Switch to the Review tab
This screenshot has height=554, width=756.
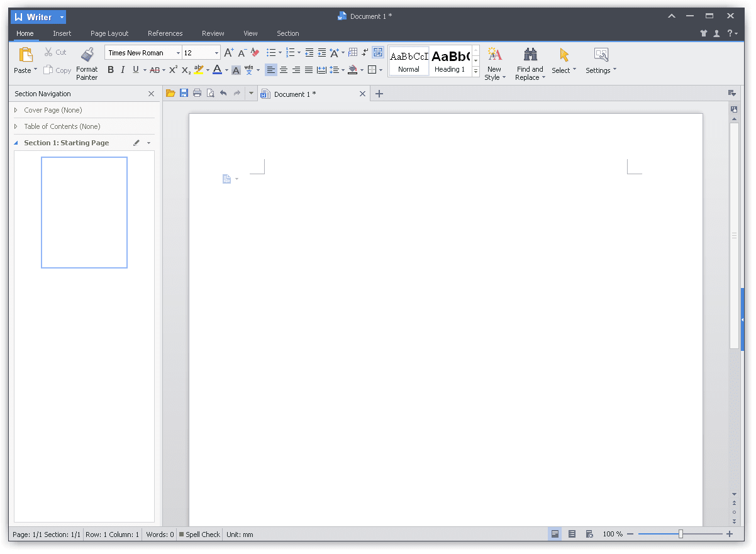213,33
